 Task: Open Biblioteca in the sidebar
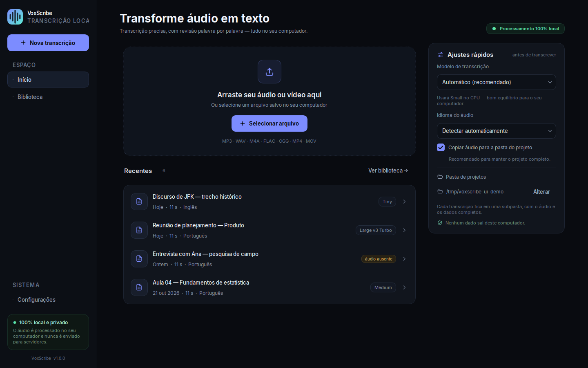tap(48, 97)
